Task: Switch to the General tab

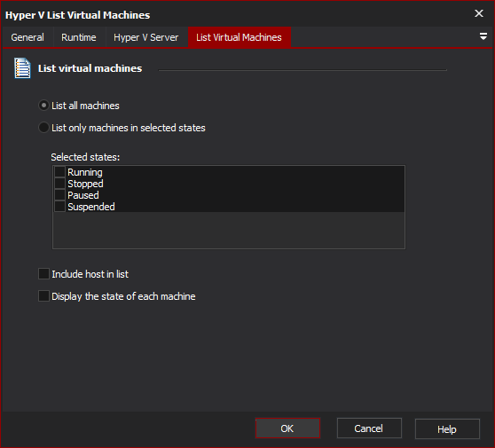Action: click(27, 37)
